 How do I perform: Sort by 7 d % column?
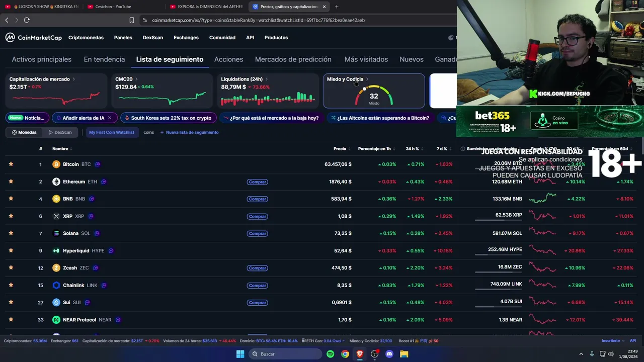point(444,149)
